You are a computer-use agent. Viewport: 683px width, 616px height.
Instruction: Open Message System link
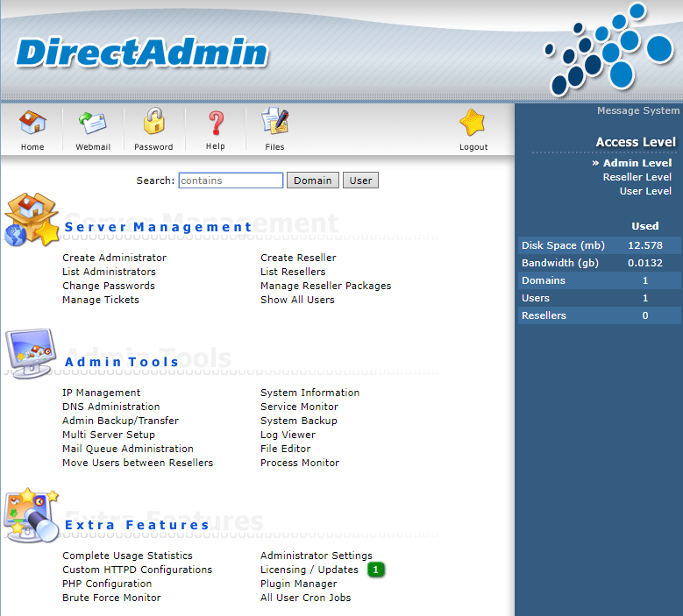point(638,110)
